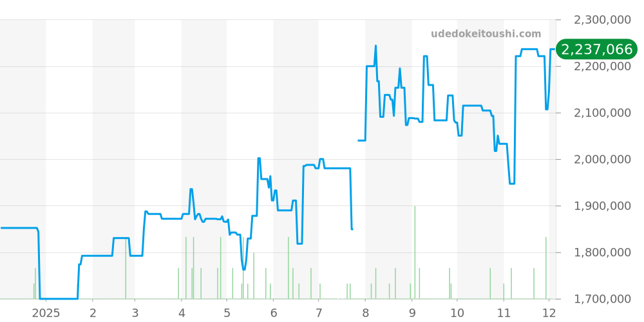Image resolution: width=644 pixels, height=322 pixels.
Task: Click month 9 on the time axis
Action: tap(412, 313)
